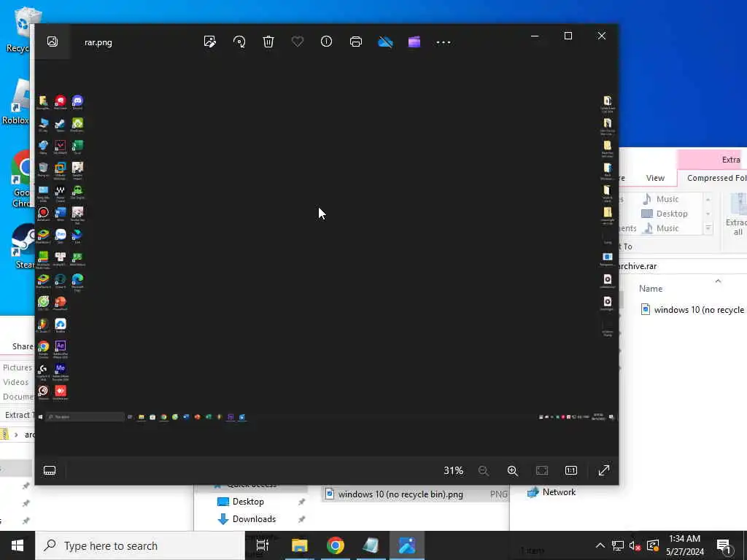View actual size with 1:1 button
This screenshot has width=747, height=560.
570,470
